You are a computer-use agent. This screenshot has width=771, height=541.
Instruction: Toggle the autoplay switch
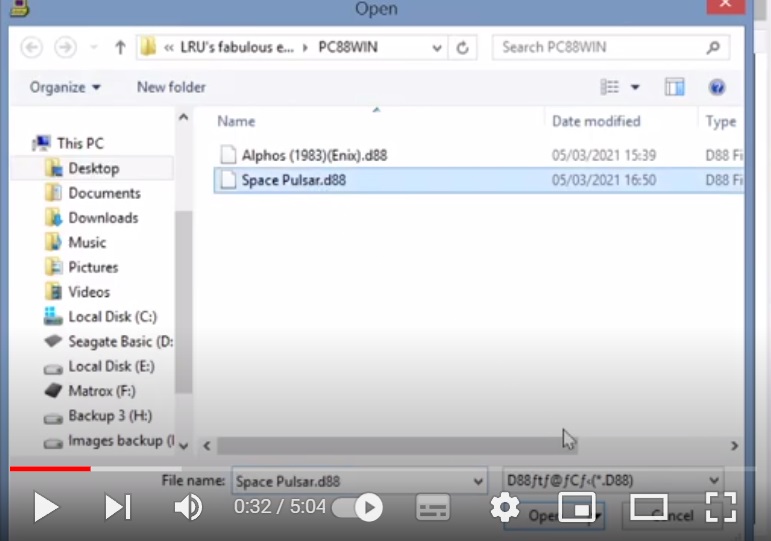pyautogui.click(x=358, y=508)
